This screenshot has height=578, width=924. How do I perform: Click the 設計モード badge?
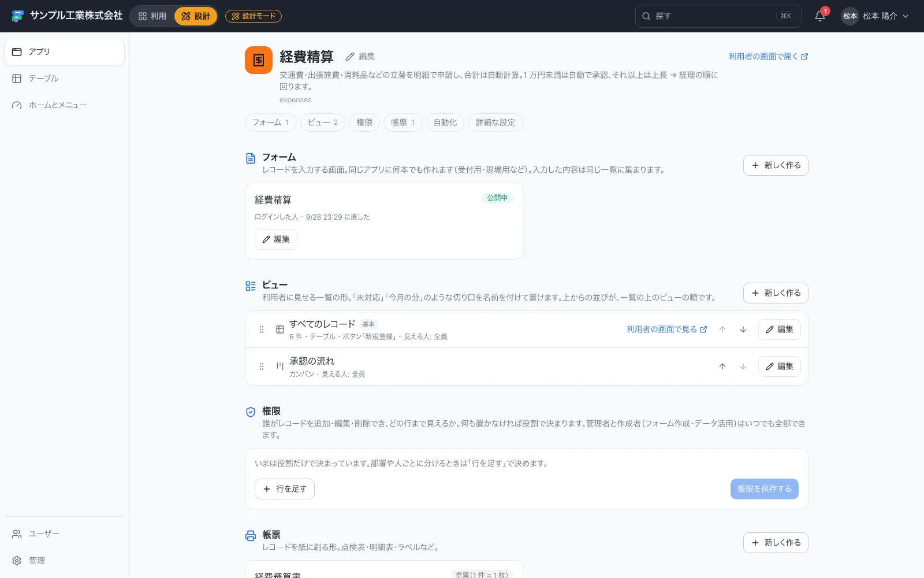click(254, 16)
